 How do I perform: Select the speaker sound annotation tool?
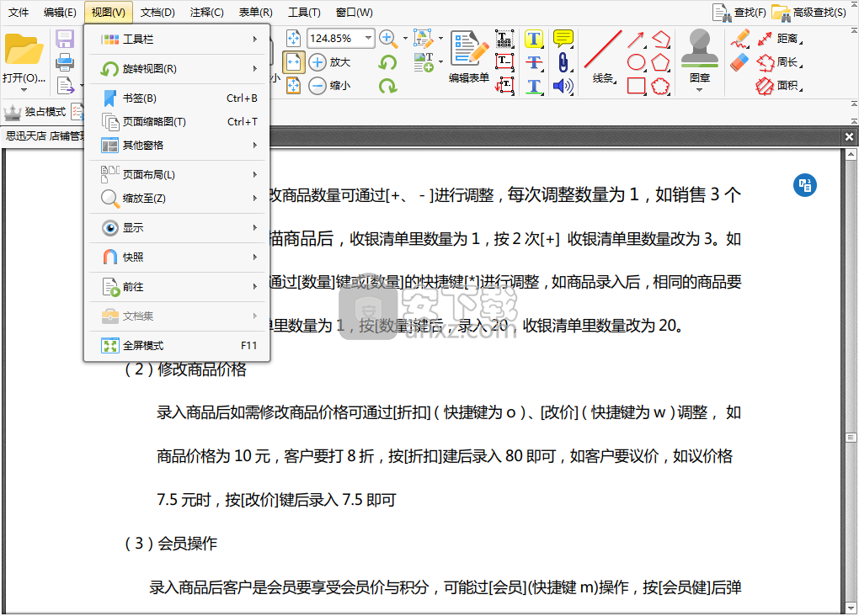click(563, 86)
